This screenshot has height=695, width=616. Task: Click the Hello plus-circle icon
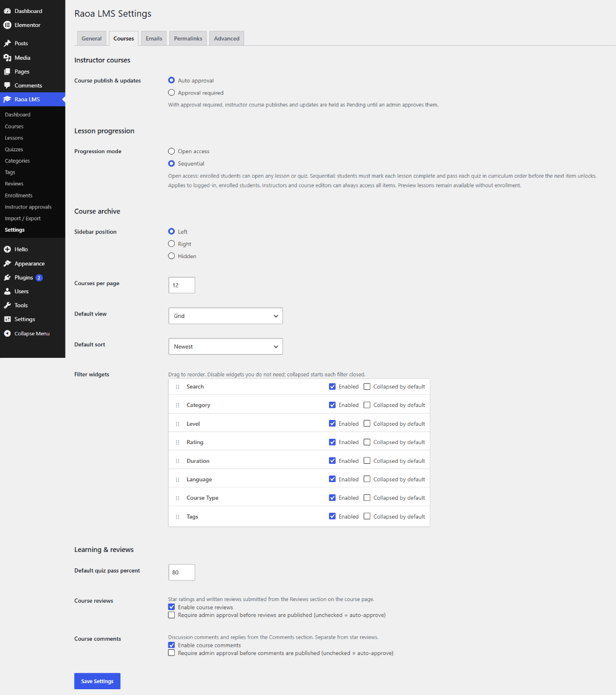pyautogui.click(x=7, y=249)
